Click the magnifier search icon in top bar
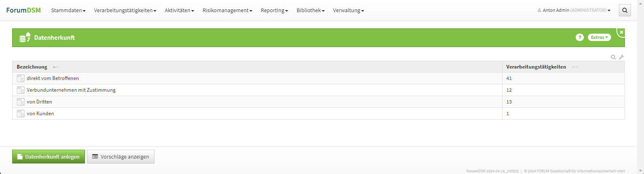 point(625,11)
